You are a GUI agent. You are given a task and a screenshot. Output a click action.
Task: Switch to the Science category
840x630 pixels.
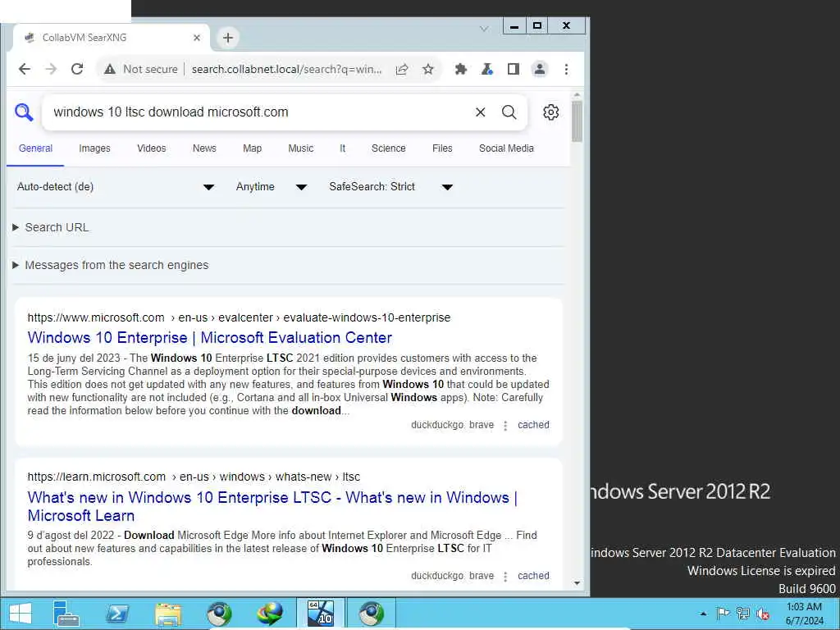(388, 148)
